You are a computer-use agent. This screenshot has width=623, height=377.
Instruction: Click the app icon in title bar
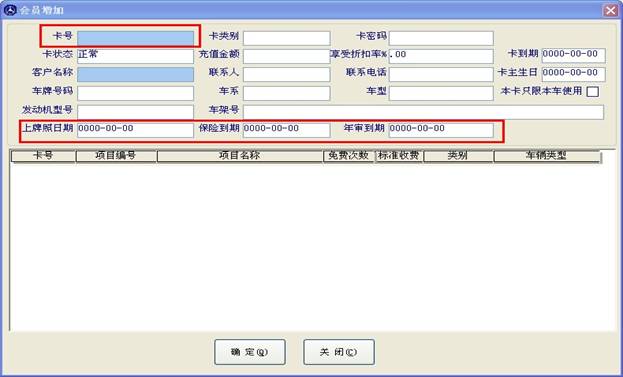click(x=10, y=10)
